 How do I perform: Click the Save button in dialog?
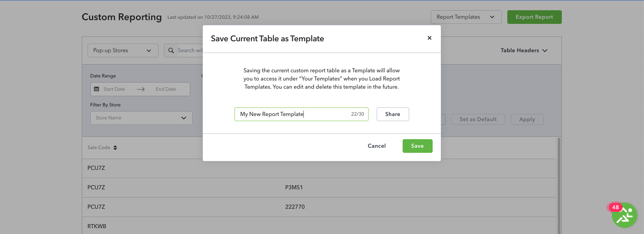click(x=417, y=146)
